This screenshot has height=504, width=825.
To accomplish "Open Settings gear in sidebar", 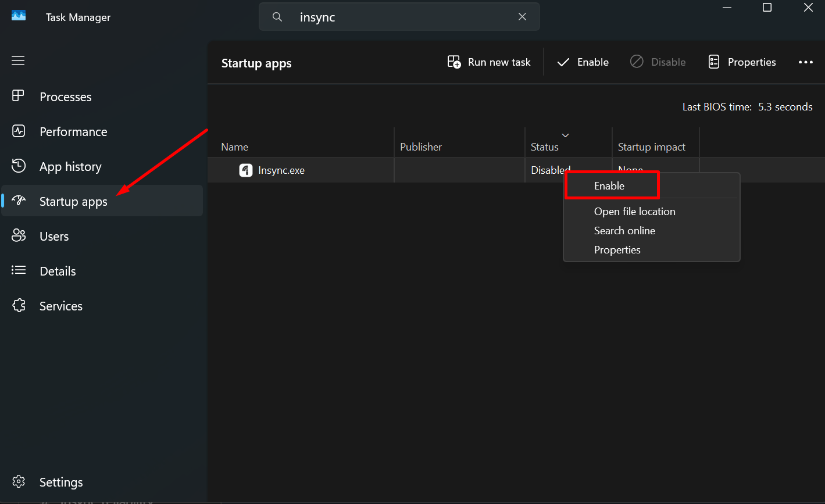I will click(19, 481).
